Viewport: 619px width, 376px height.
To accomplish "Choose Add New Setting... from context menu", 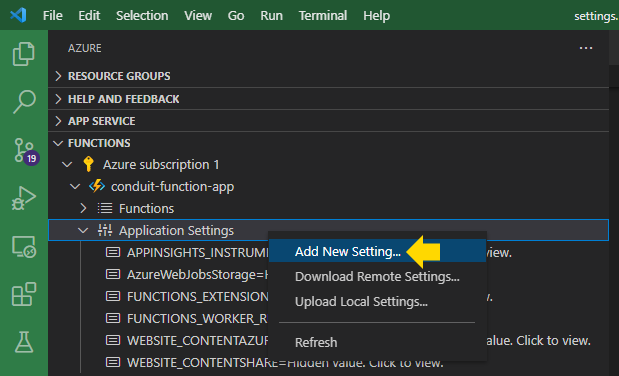I will pyautogui.click(x=377, y=251).
